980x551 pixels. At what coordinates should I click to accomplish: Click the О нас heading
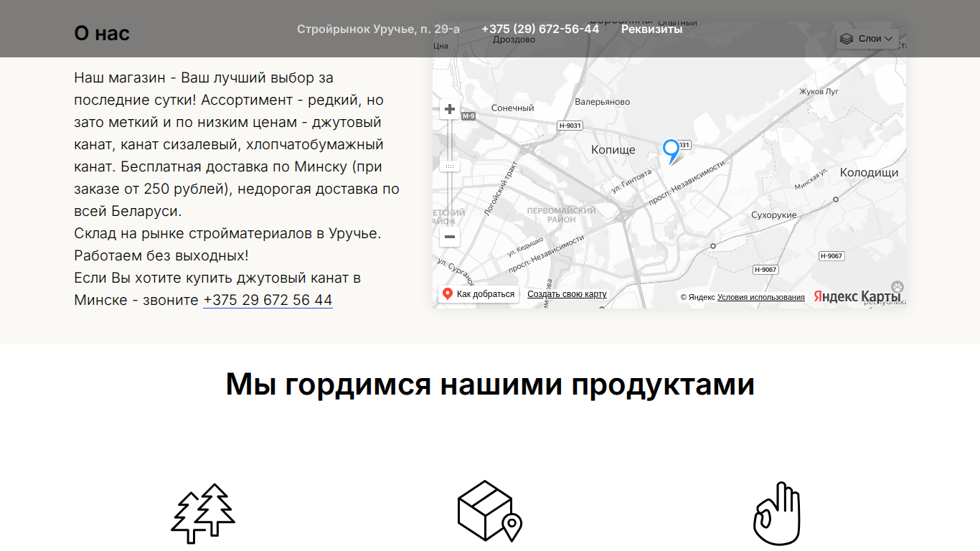[x=102, y=33]
